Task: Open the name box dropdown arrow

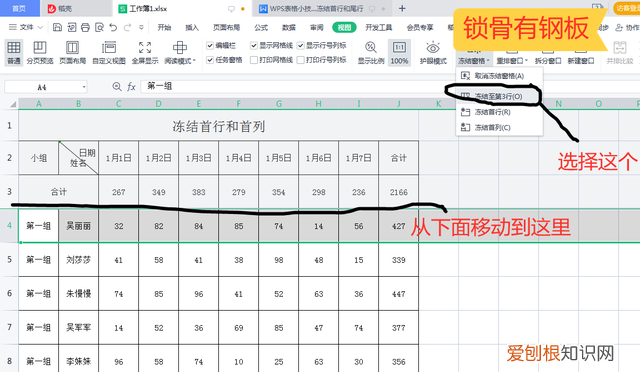Action: [x=84, y=87]
